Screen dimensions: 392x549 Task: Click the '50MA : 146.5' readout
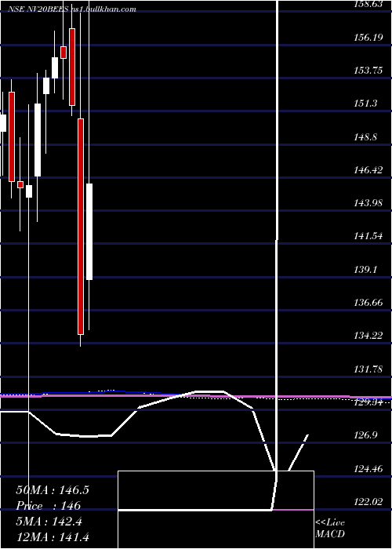tap(53, 490)
